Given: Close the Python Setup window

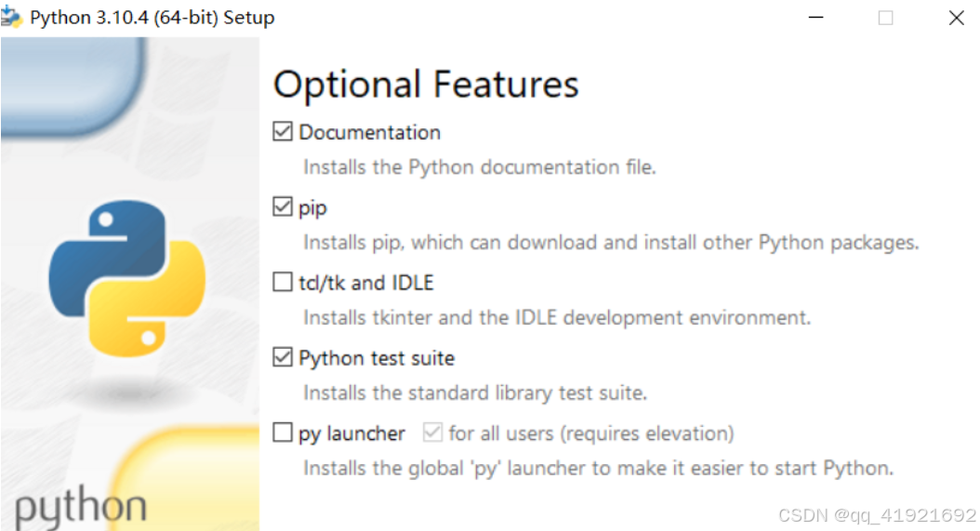Looking at the screenshot, I should click(956, 18).
